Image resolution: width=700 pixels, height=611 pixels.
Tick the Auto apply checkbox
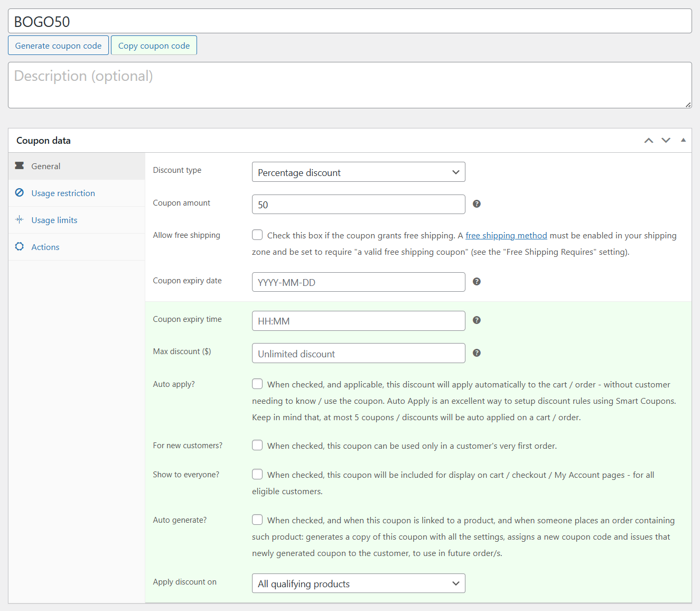point(257,384)
